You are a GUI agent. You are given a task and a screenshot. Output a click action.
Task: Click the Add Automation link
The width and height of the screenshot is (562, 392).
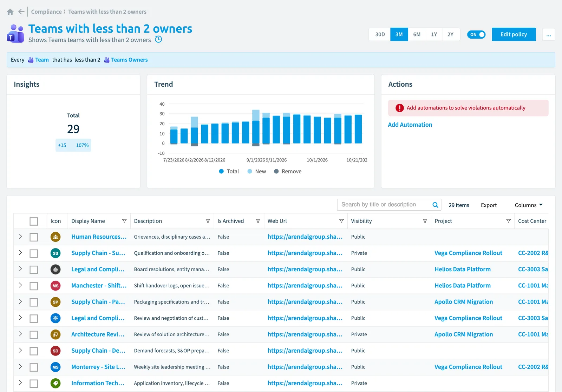410,125
